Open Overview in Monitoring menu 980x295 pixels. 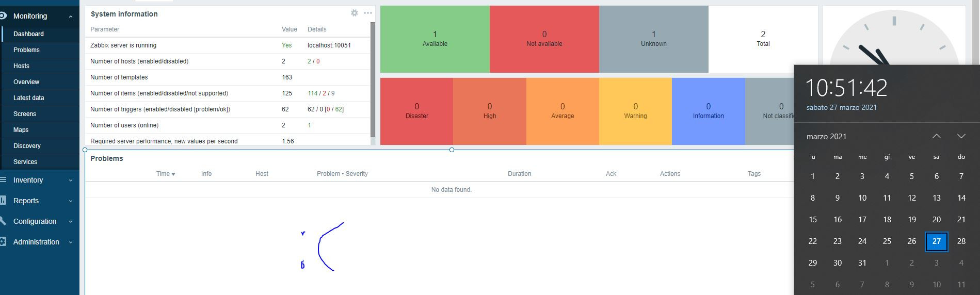(x=40, y=82)
